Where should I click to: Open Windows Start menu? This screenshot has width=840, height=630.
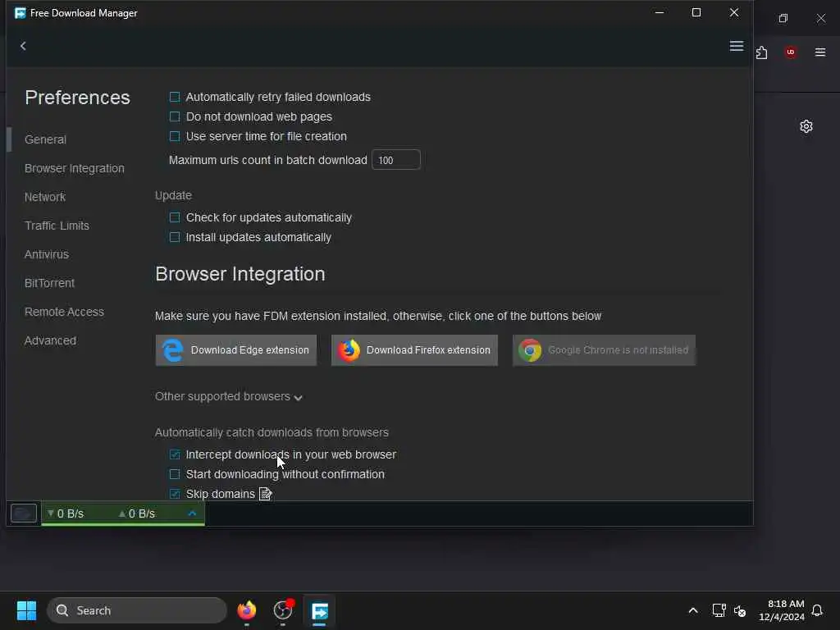(x=26, y=610)
